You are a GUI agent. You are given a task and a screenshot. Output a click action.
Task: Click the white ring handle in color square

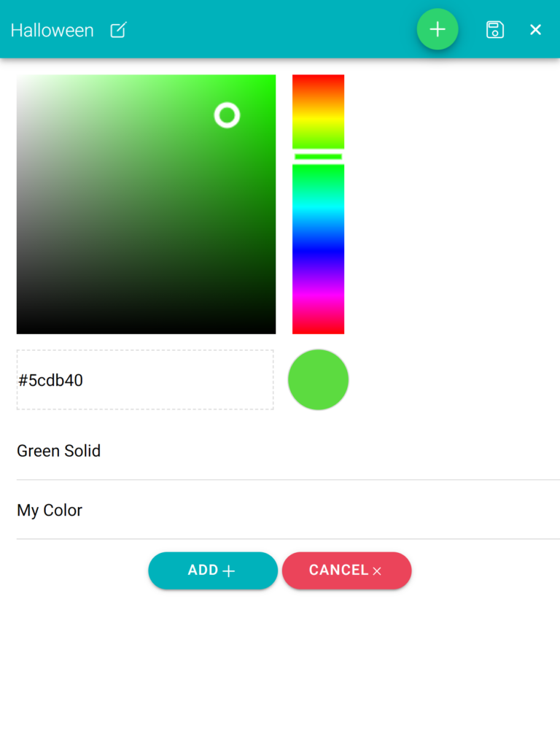pyautogui.click(x=227, y=115)
